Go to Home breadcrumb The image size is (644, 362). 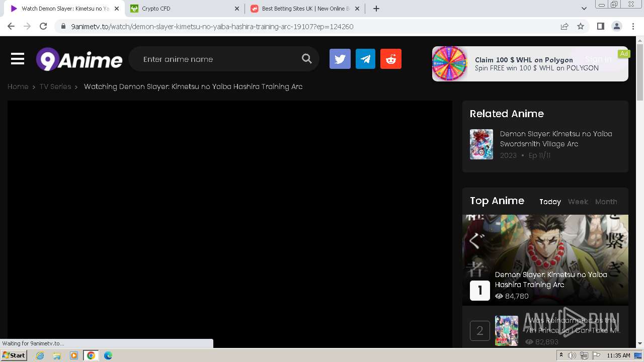coord(18,86)
